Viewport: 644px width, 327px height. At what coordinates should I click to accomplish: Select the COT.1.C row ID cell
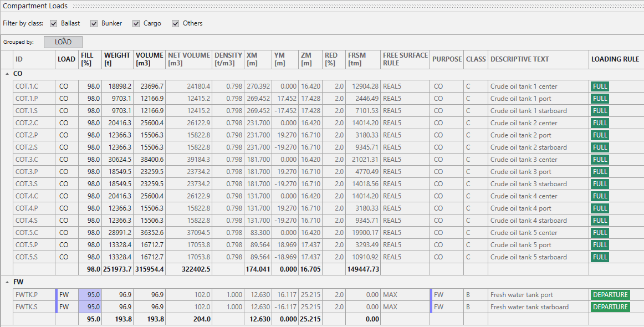(34, 86)
